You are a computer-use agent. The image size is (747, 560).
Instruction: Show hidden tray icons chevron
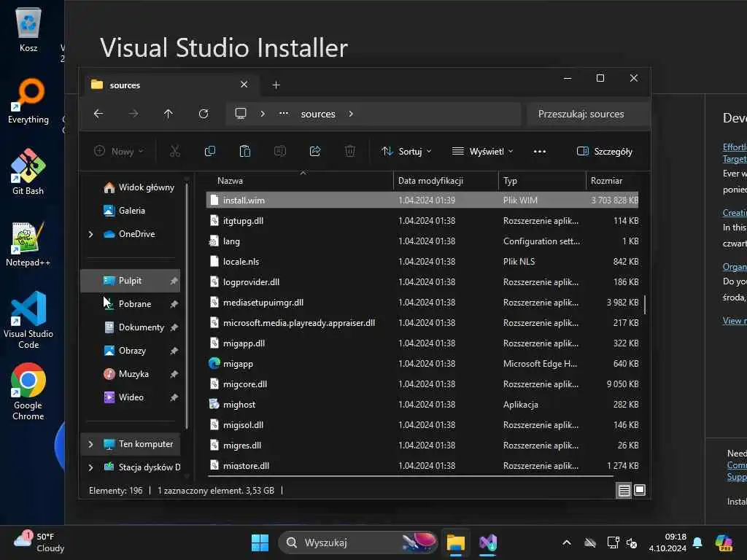point(566,542)
